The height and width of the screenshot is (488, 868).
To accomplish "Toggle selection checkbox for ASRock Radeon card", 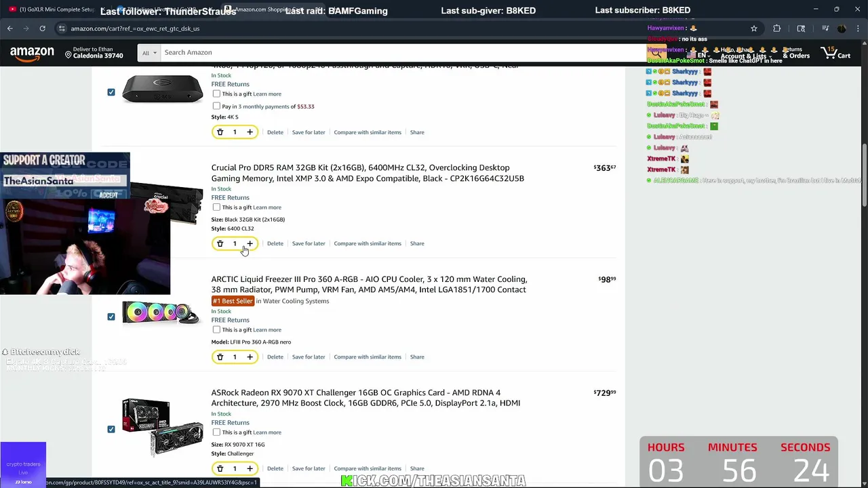I will pos(111,429).
